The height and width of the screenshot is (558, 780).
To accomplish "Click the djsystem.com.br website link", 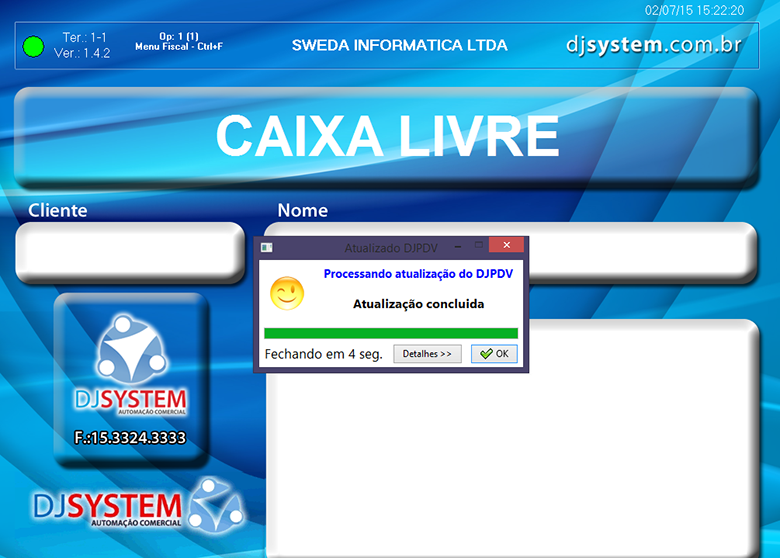I will pyautogui.click(x=653, y=45).
